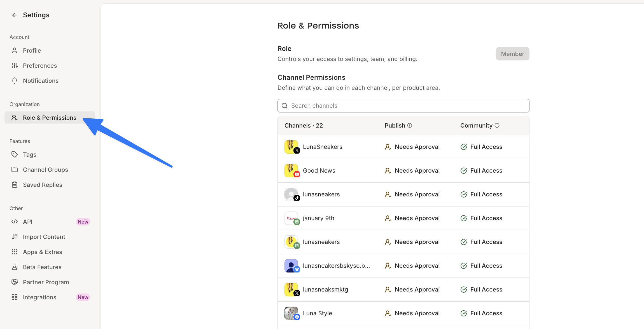Click the New badge beside Integrations
This screenshot has height=329, width=644.
point(83,297)
